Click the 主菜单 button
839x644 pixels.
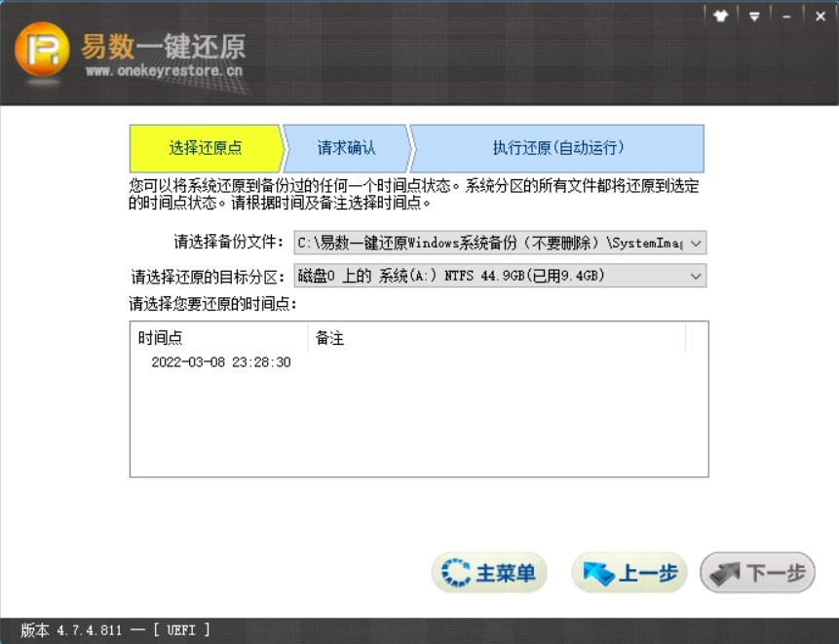tap(489, 573)
